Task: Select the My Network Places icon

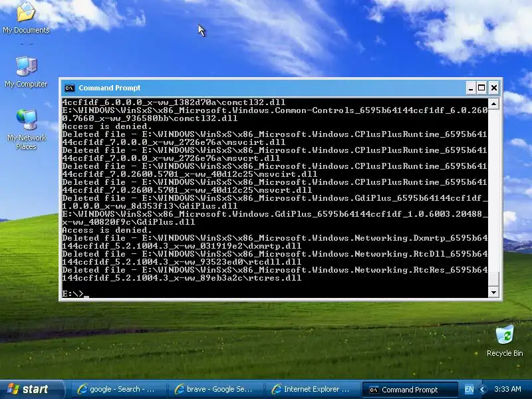Action: (26, 130)
